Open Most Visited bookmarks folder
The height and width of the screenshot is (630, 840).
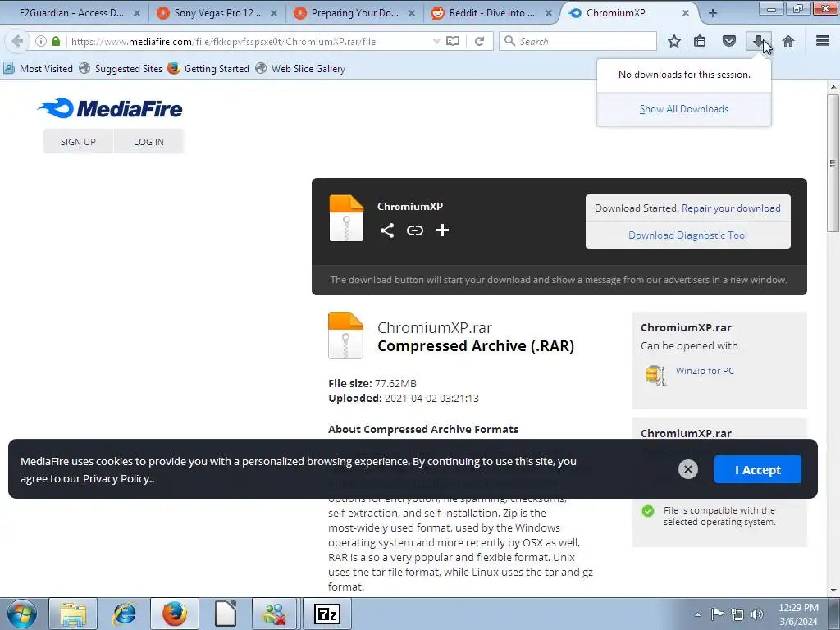coord(38,69)
